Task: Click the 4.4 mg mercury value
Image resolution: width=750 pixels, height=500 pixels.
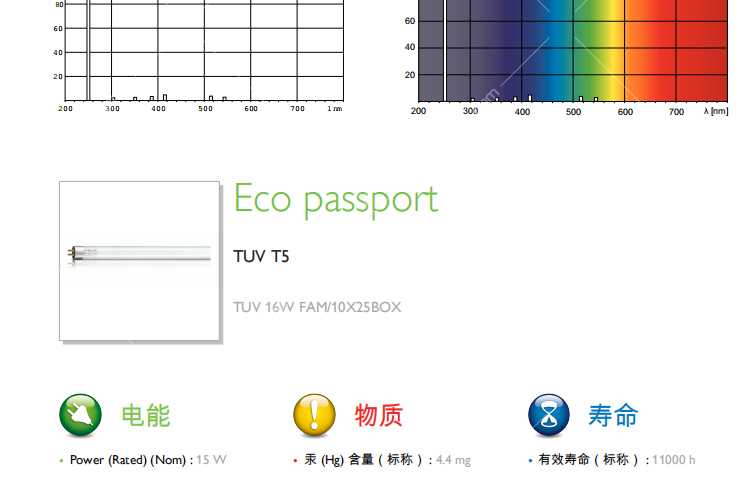Action: point(453,460)
